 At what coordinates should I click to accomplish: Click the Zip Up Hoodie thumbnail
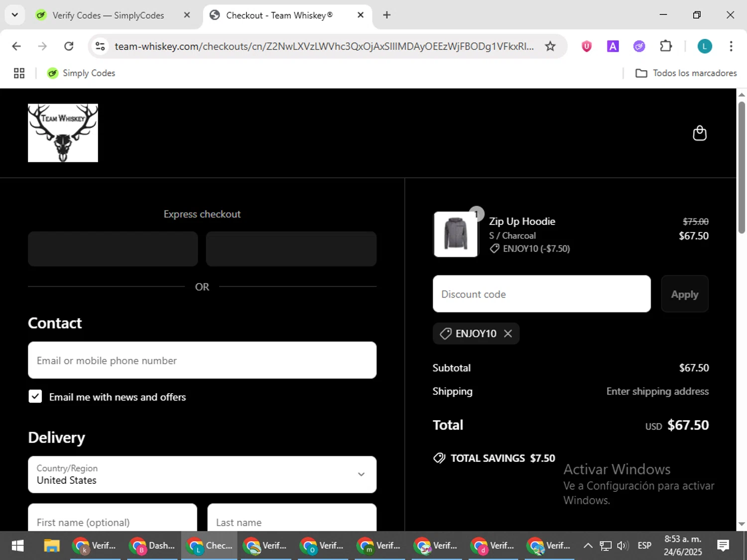tap(455, 234)
